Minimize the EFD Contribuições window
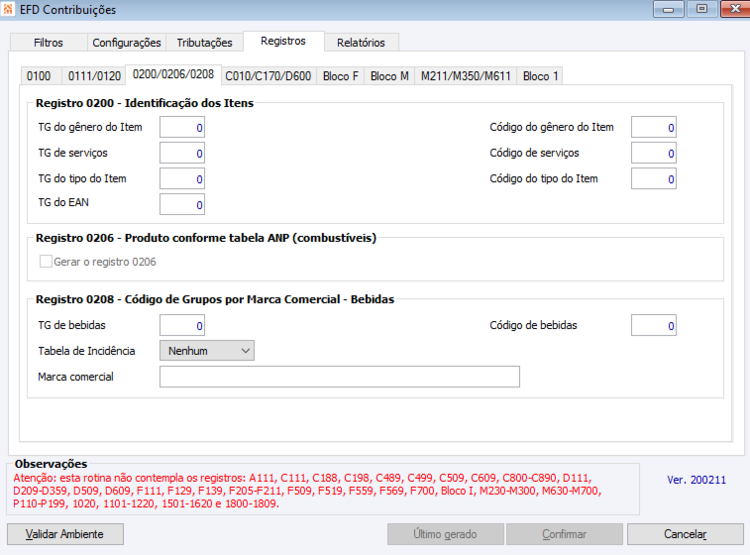This screenshot has width=750, height=555. coord(668,9)
